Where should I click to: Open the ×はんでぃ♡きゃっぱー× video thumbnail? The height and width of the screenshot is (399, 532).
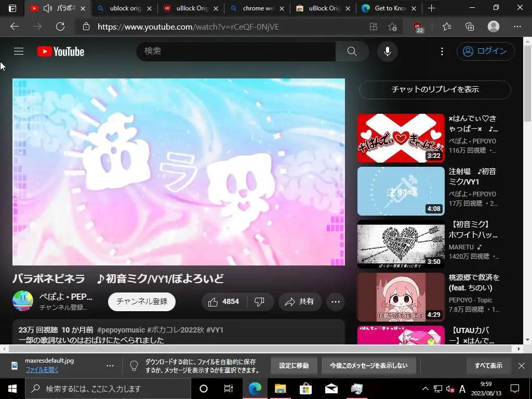tap(401, 138)
